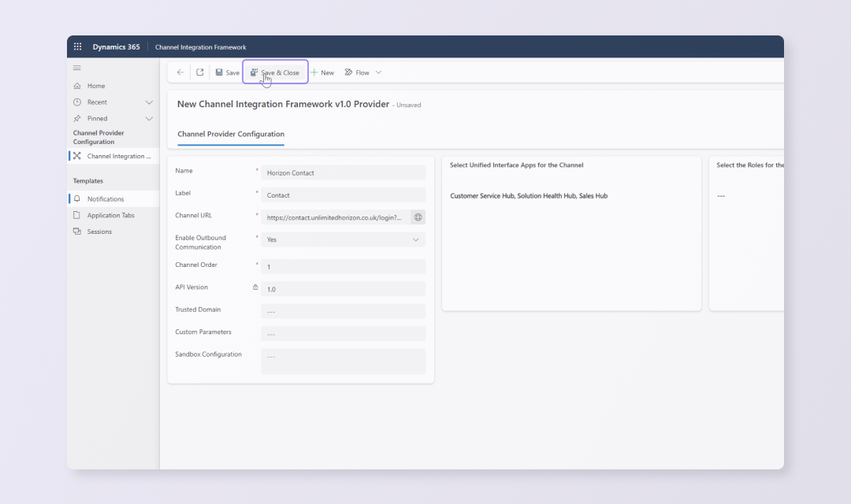Expand the Flow dropdown chevron
The height and width of the screenshot is (504, 851).
coord(378,72)
